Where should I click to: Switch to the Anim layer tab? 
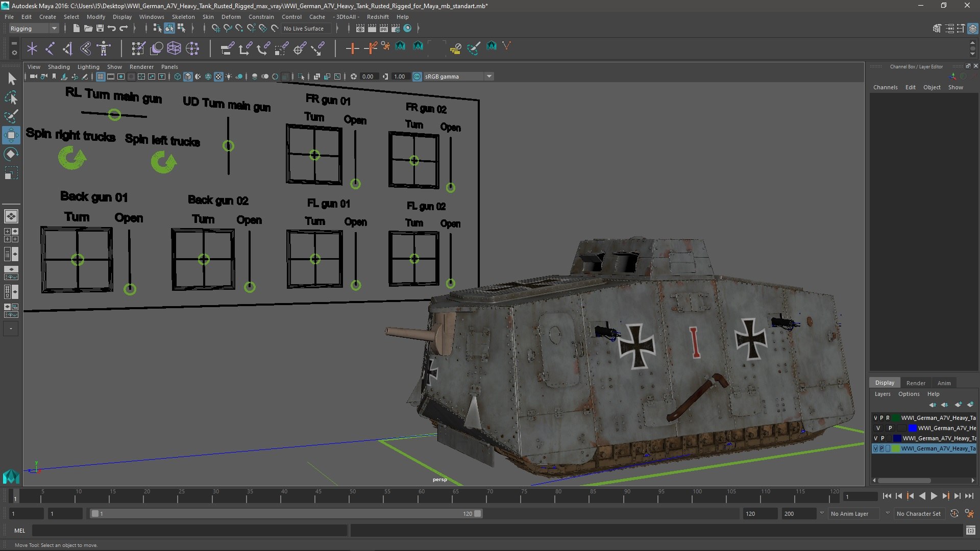944,383
